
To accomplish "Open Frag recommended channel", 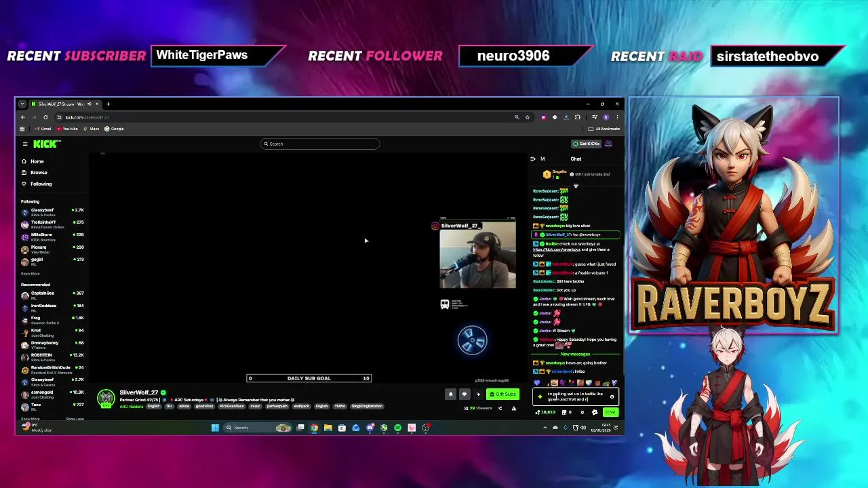I will [x=53, y=319].
